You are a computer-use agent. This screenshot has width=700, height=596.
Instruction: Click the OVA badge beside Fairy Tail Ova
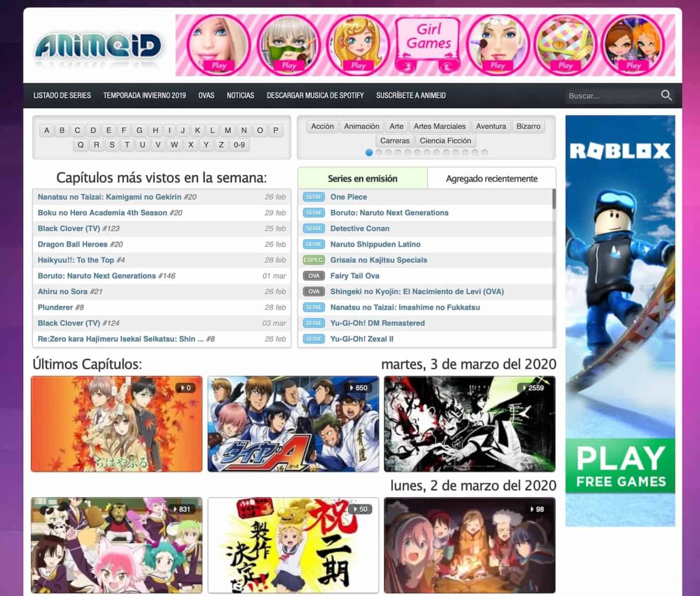coord(314,276)
